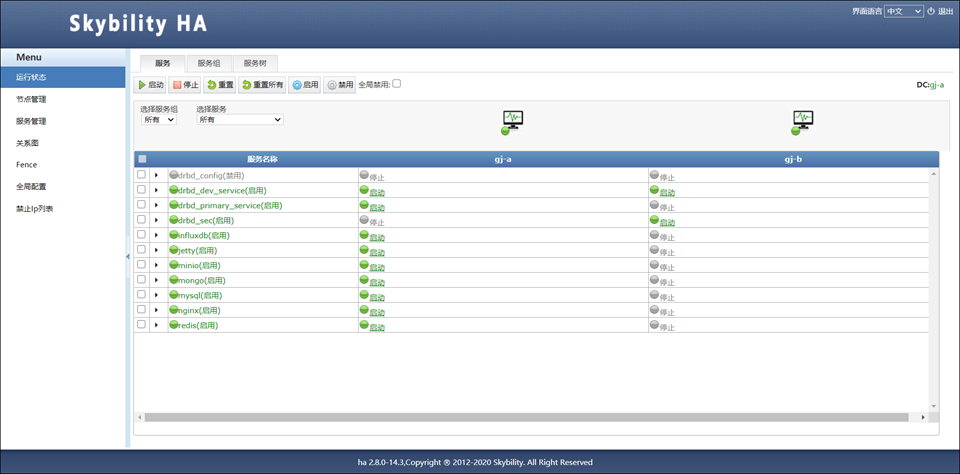Expand the nginx service row arrow

click(156, 310)
